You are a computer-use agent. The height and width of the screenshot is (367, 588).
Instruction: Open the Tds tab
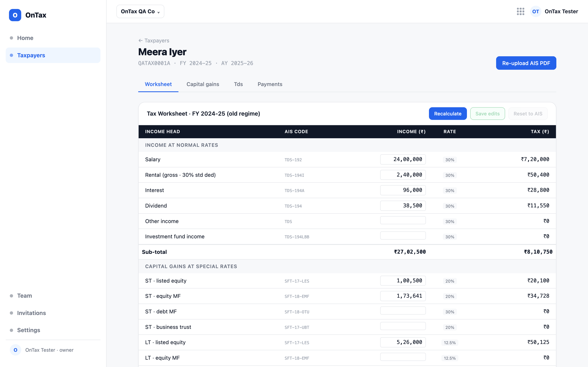tap(238, 84)
